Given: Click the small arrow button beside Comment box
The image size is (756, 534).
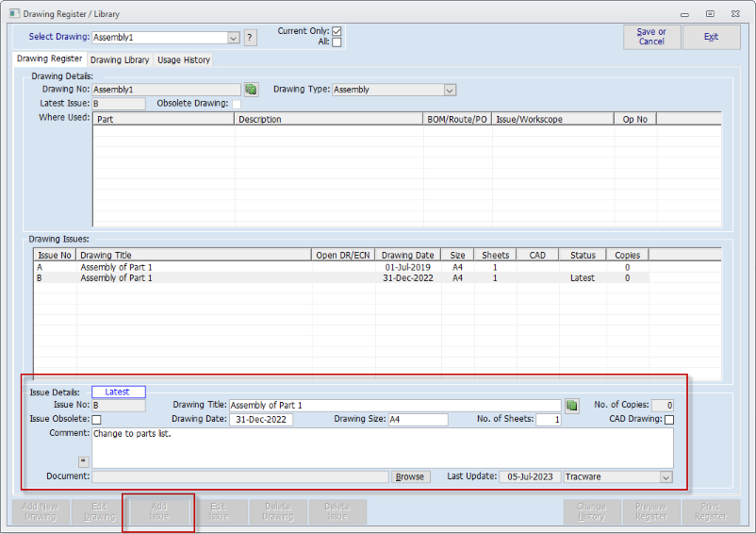Looking at the screenshot, I should (82, 461).
